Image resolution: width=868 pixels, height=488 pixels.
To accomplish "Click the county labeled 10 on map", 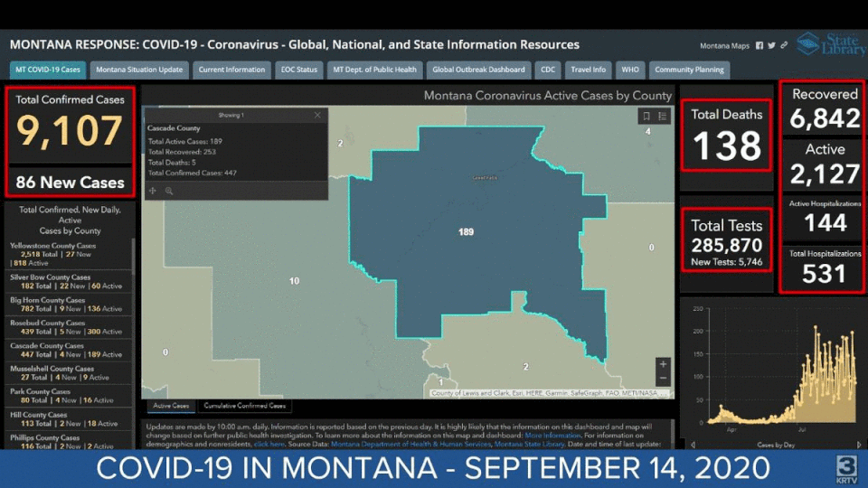I will pyautogui.click(x=294, y=281).
